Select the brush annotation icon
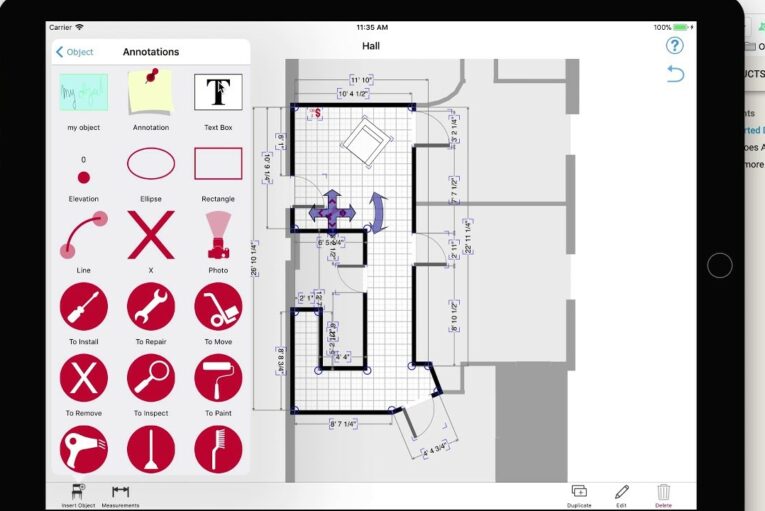 point(218,449)
